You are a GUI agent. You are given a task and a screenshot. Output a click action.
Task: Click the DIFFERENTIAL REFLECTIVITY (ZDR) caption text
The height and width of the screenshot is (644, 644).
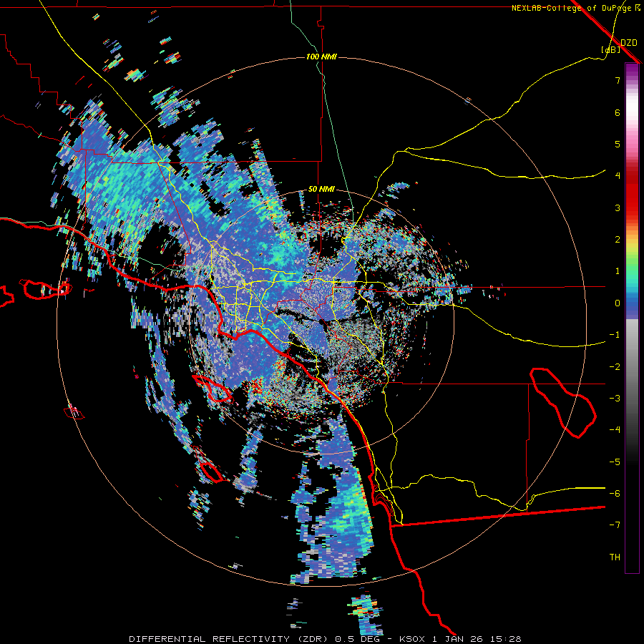point(228,639)
